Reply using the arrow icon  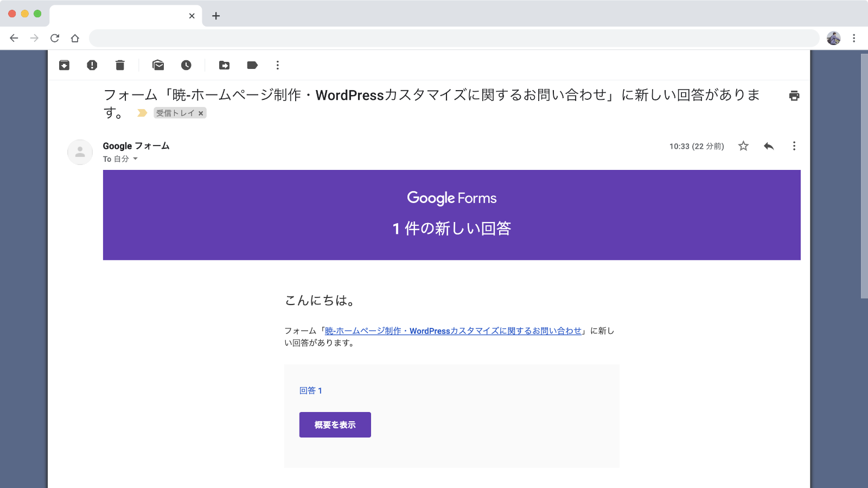(x=769, y=146)
